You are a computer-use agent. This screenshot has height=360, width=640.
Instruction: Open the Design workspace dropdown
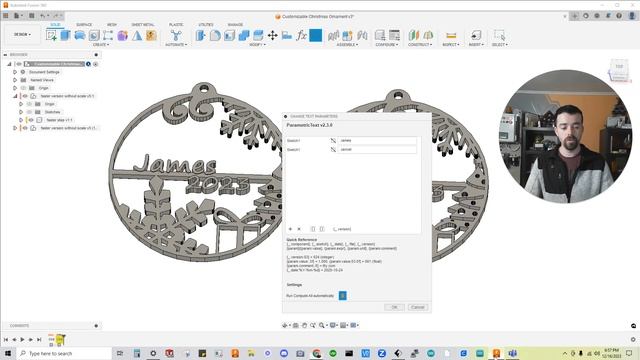pyautogui.click(x=22, y=35)
